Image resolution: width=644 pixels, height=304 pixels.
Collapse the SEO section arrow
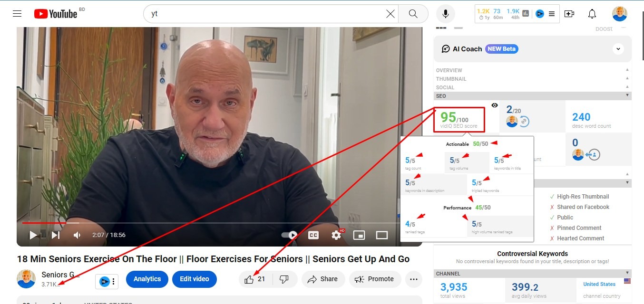click(x=627, y=95)
